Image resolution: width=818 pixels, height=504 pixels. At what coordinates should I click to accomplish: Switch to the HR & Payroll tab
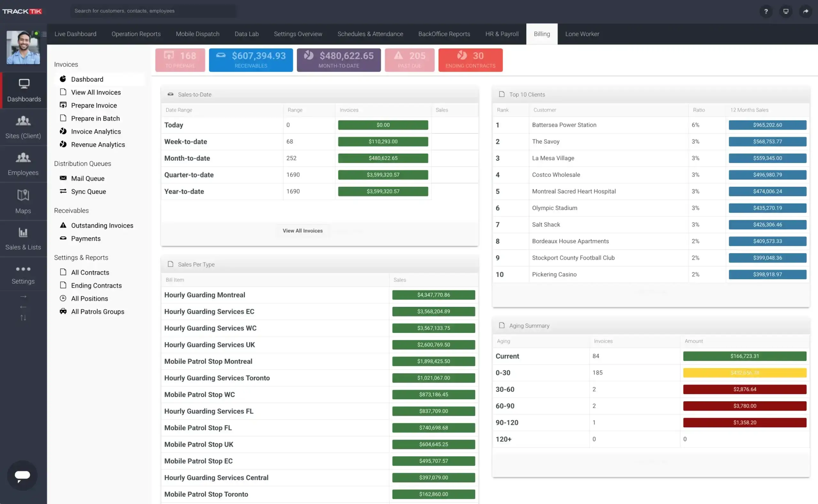tap(502, 34)
